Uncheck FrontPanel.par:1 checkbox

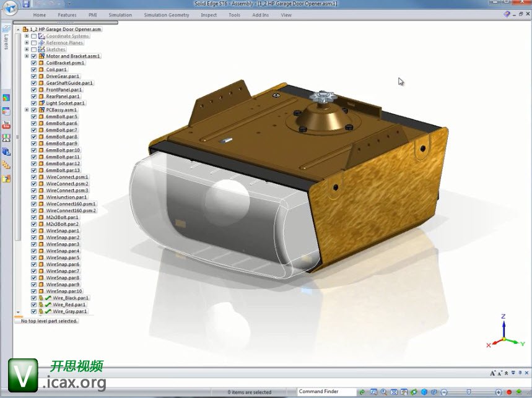34,90
